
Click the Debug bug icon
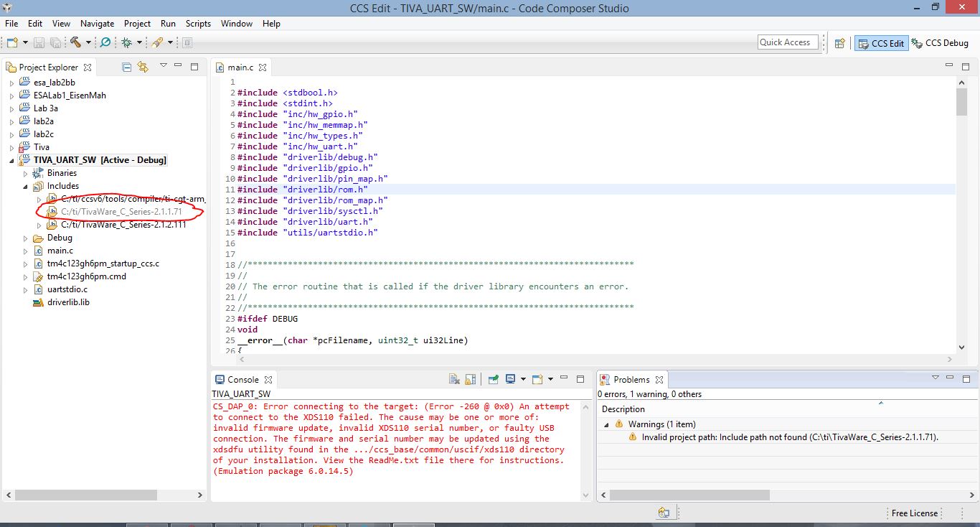[x=127, y=42]
